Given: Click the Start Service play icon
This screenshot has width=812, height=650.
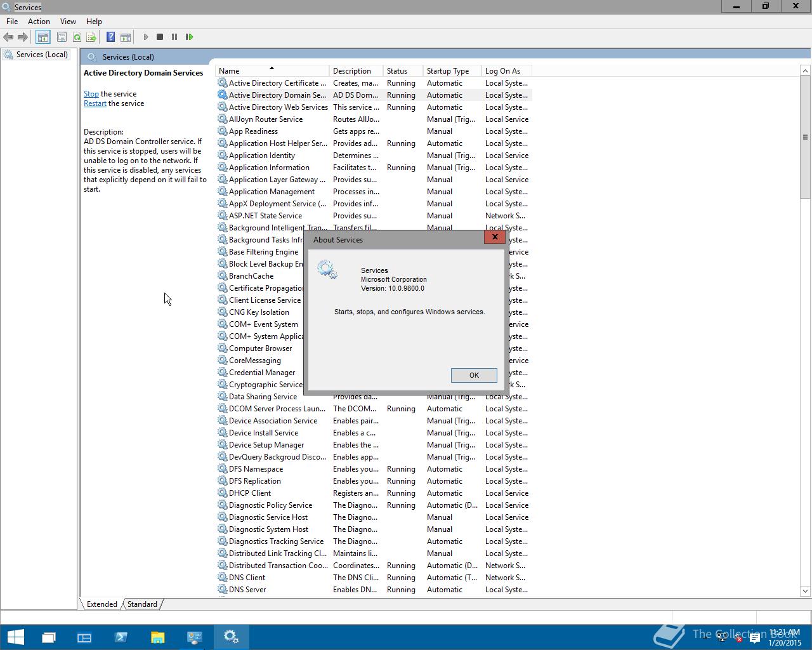Looking at the screenshot, I should [x=146, y=37].
